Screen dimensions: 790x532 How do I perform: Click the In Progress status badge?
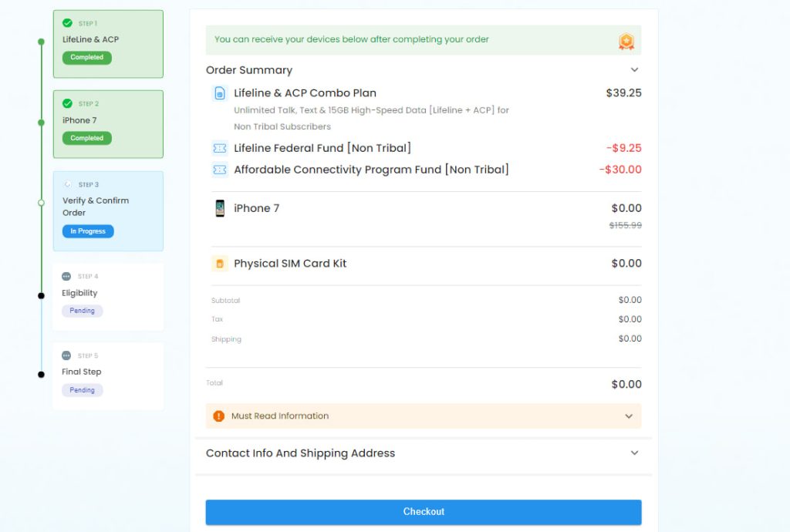coord(88,231)
